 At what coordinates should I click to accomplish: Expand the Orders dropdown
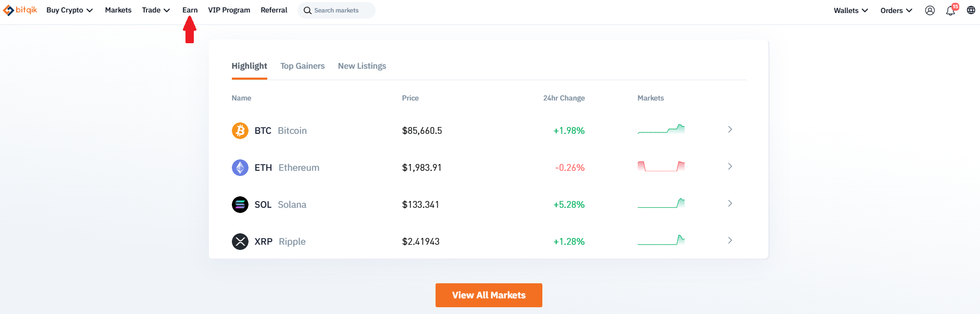coord(896,10)
